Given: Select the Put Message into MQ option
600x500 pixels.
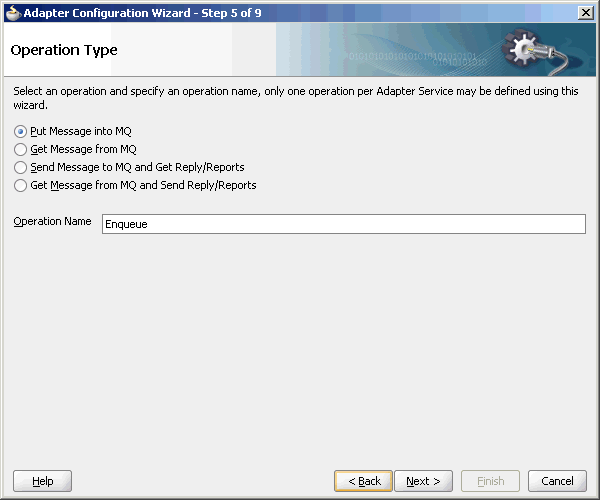Looking at the screenshot, I should click(20, 132).
